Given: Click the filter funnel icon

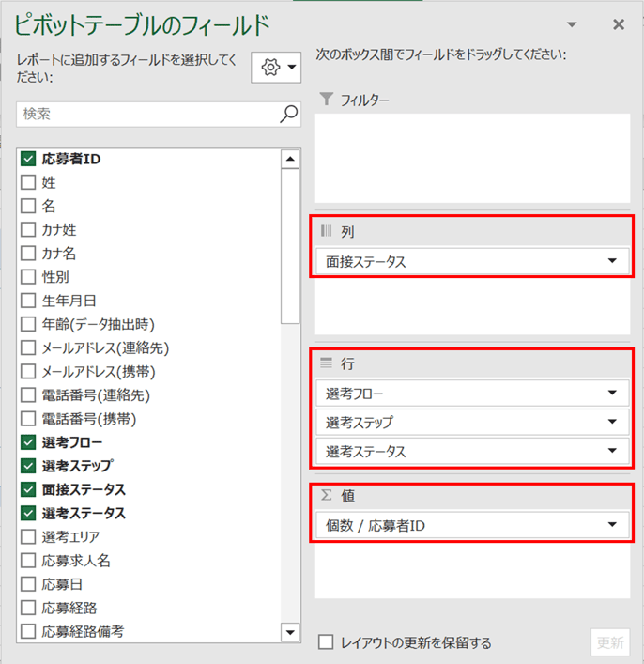Looking at the screenshot, I should coord(327,100).
